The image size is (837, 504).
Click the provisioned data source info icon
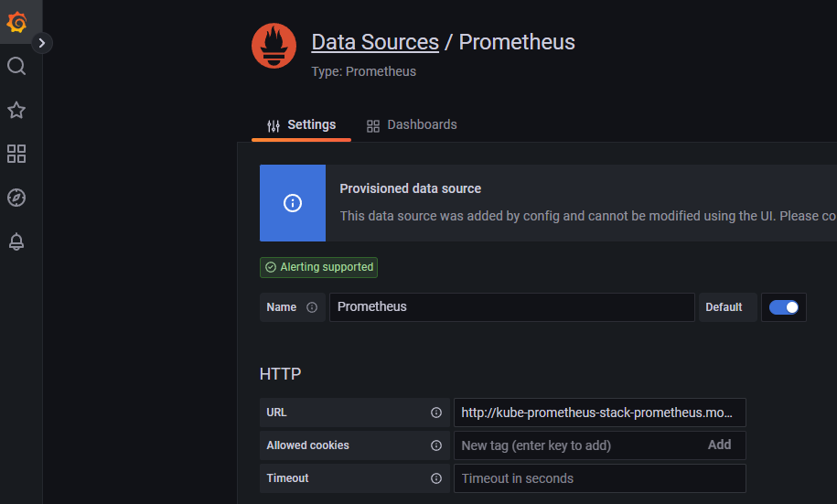[x=293, y=203]
